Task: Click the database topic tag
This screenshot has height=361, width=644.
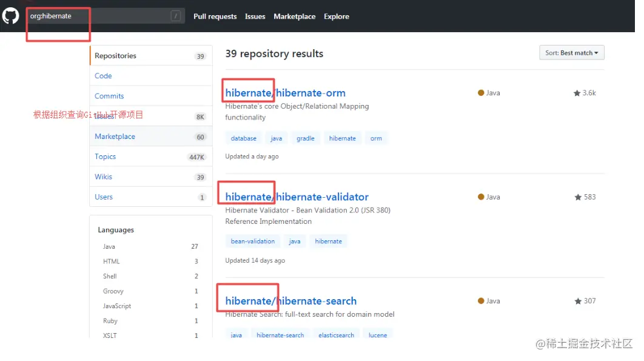Action: click(244, 138)
